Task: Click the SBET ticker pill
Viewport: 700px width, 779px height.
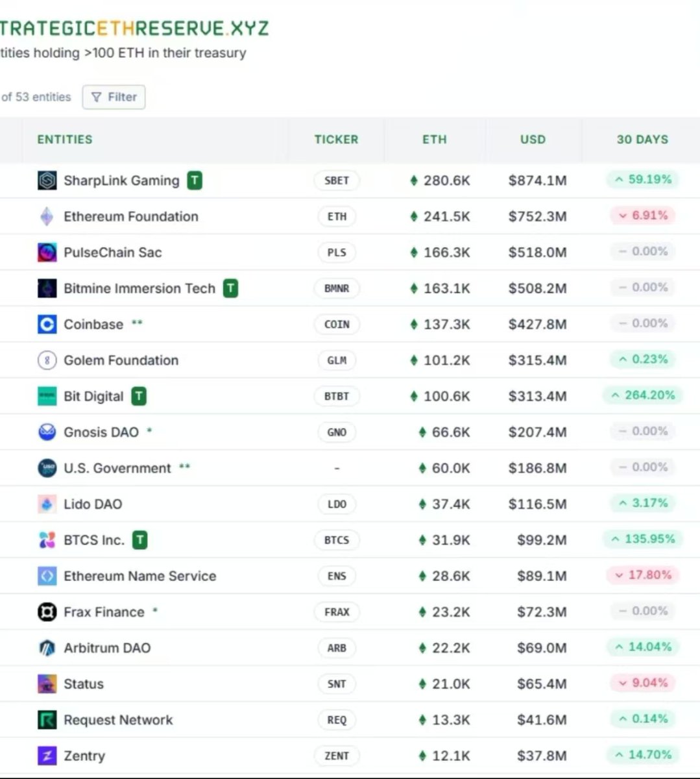Action: point(337,181)
